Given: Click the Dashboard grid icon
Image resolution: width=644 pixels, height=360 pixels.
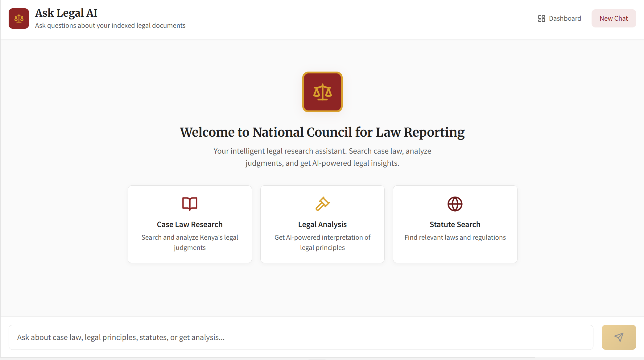Looking at the screenshot, I should tap(542, 19).
